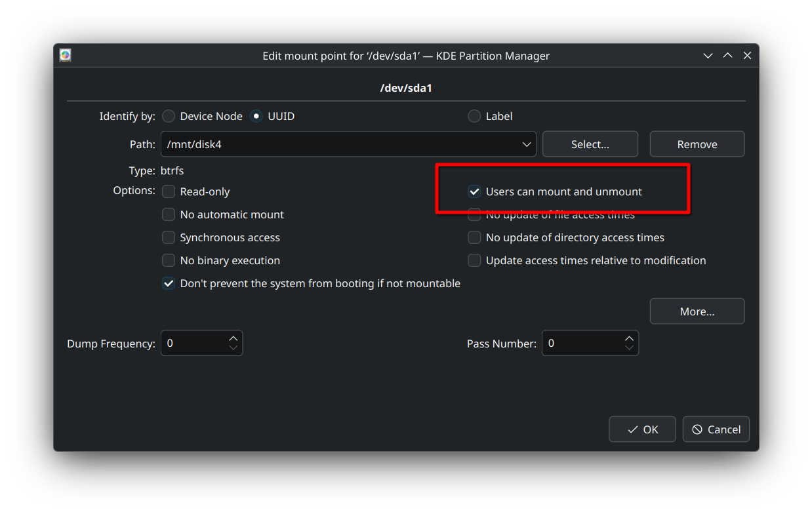Confirm with the OK button
This screenshot has width=812, height=514.
tap(642, 429)
